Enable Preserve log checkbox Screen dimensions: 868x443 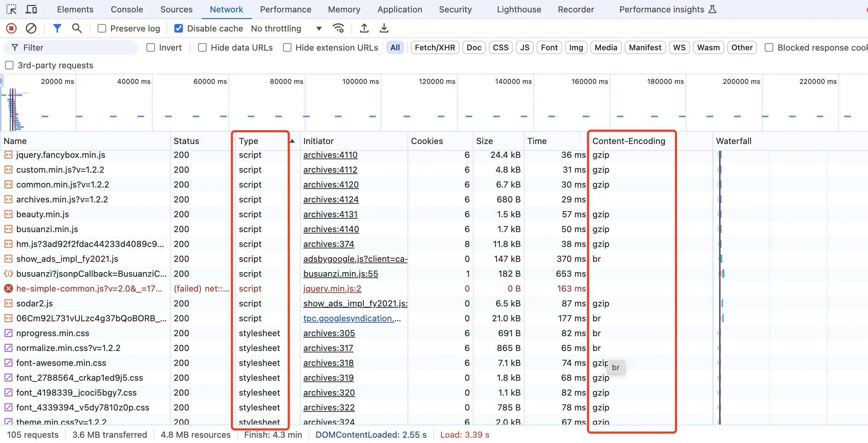pos(102,28)
